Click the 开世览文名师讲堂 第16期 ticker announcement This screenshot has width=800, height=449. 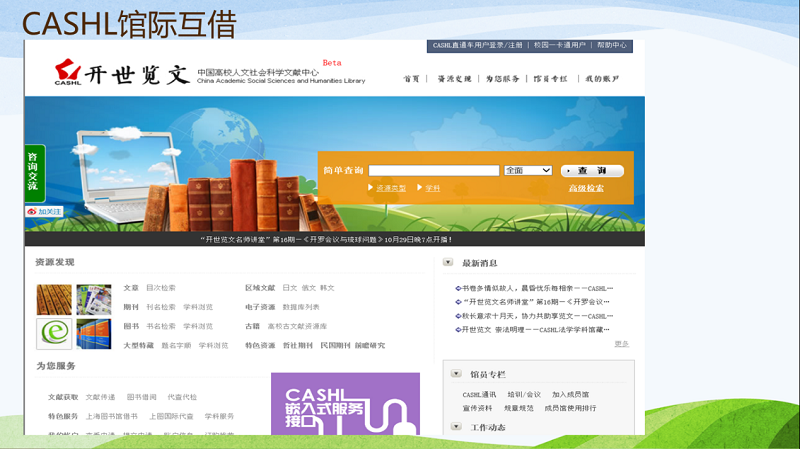326,239
